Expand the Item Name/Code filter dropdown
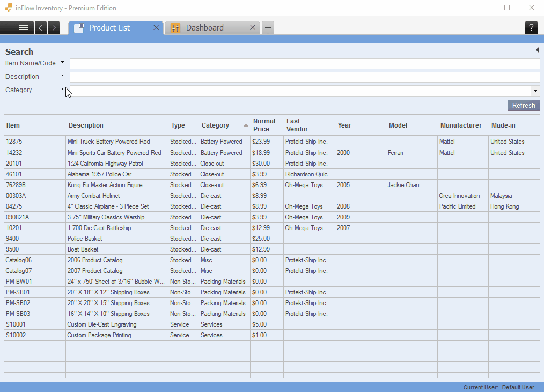Viewport: 544px width, 392px height. [x=62, y=63]
